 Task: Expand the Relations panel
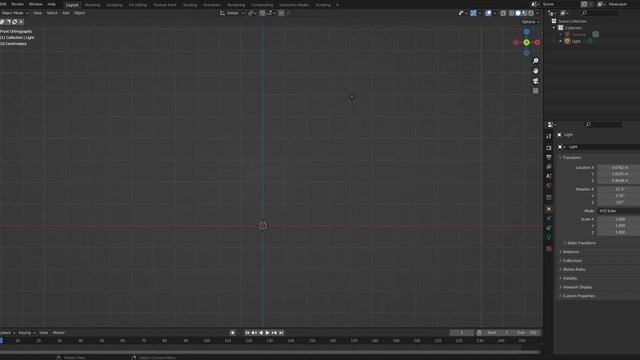click(x=571, y=252)
